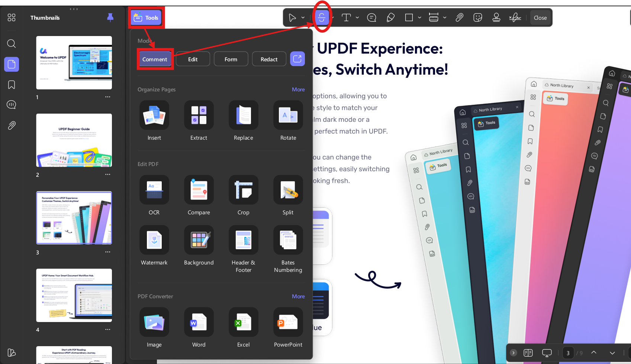Convert PDF to Excel
631x364 pixels.
[244, 322]
